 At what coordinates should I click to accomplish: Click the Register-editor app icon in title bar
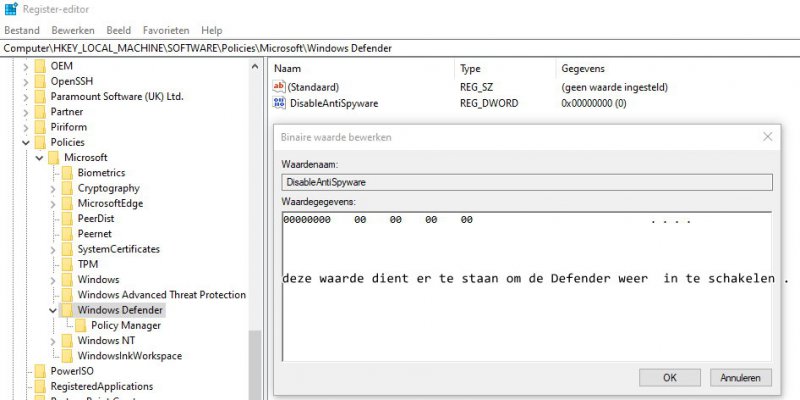coord(9,10)
